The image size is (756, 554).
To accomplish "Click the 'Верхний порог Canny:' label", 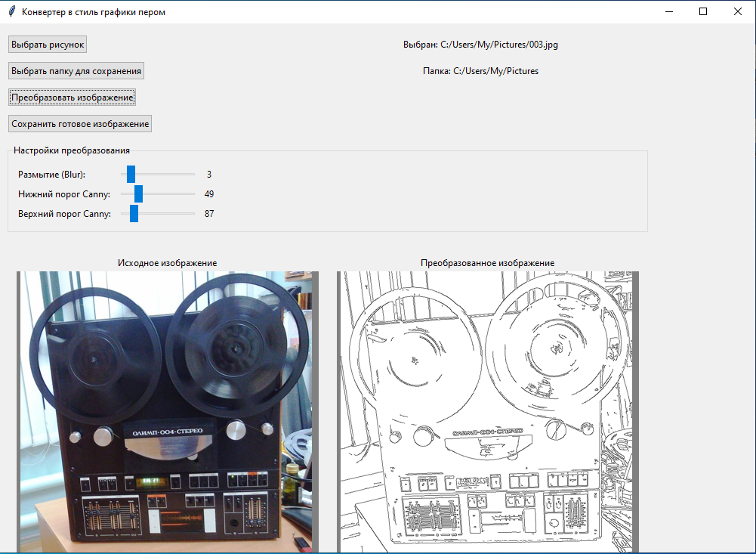I will 65,214.
